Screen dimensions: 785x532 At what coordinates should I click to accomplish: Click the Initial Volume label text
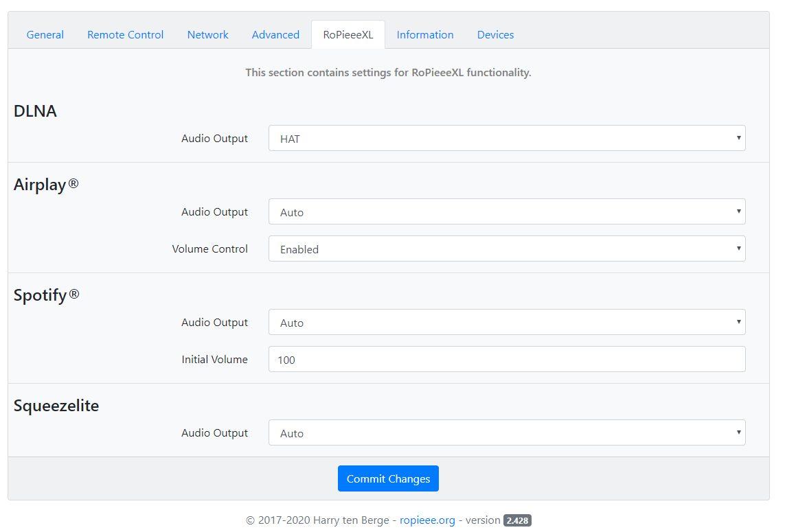(x=214, y=360)
